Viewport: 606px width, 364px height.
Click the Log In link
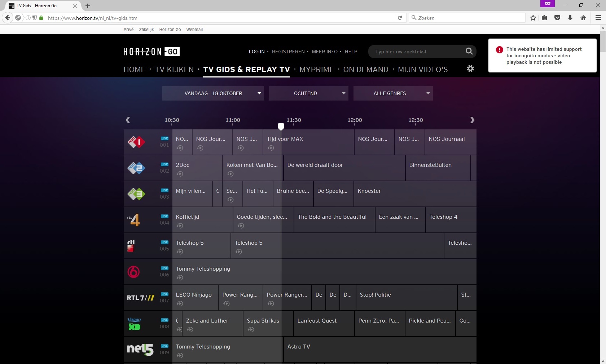point(257,52)
